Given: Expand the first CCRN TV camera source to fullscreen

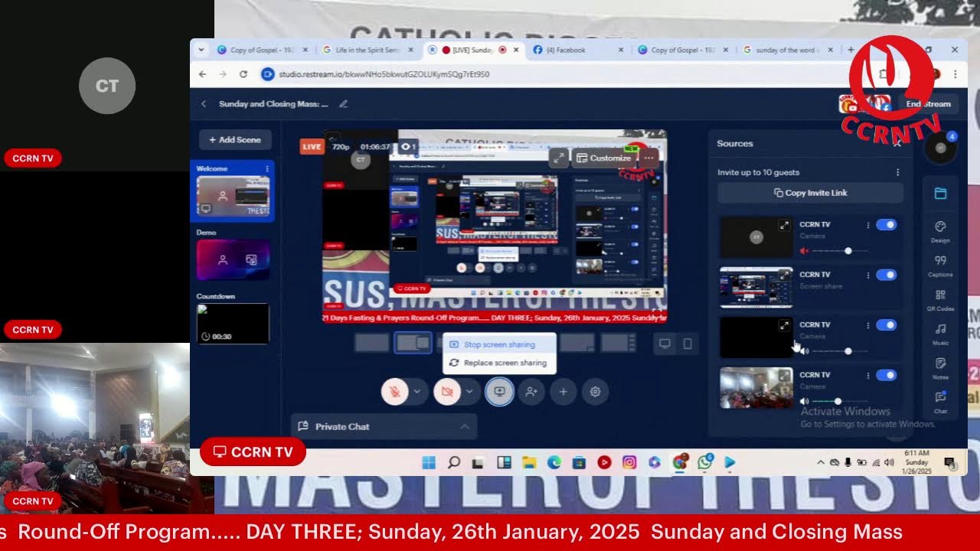Looking at the screenshot, I should pyautogui.click(x=784, y=225).
